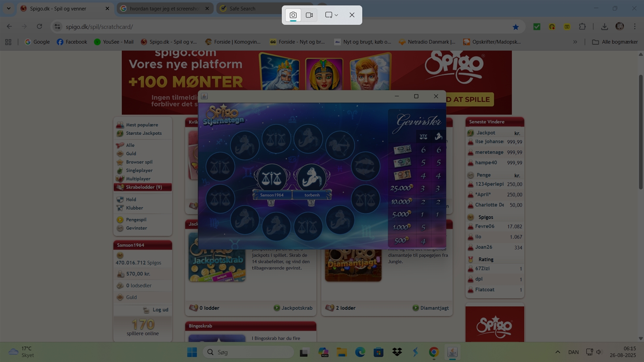Screen dimensions: 644x362
Task: Open Dropbox from the taskbar
Action: pos(397,352)
